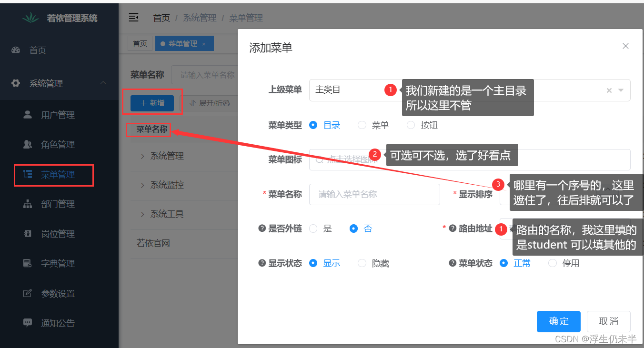Click the help icon next to 菜单状态
This screenshot has height=348, width=644.
(x=453, y=263)
